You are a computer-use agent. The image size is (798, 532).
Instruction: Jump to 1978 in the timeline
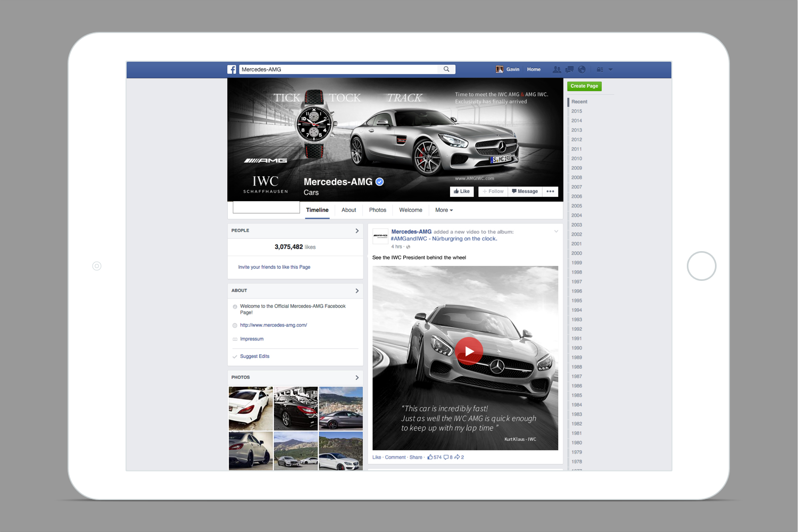[x=577, y=462]
